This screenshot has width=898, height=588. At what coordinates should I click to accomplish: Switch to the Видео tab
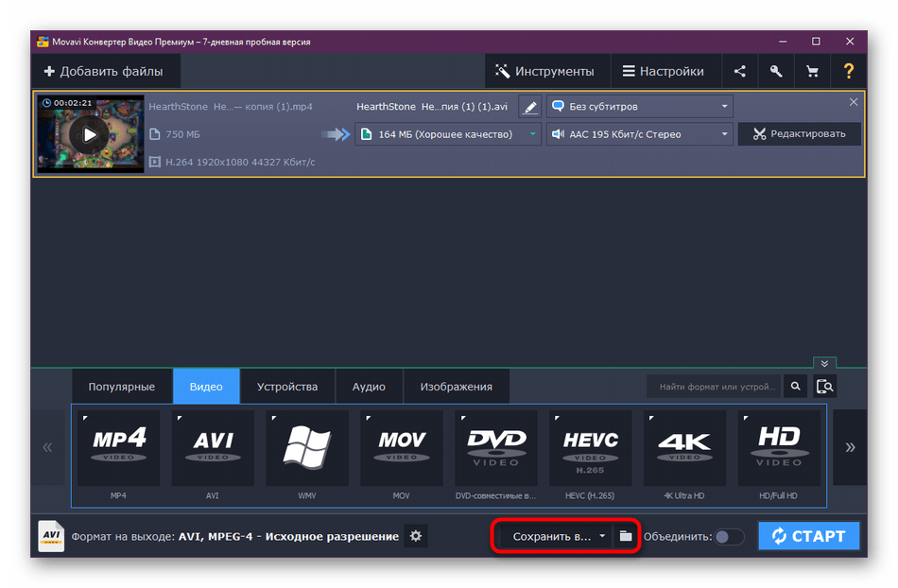point(206,387)
